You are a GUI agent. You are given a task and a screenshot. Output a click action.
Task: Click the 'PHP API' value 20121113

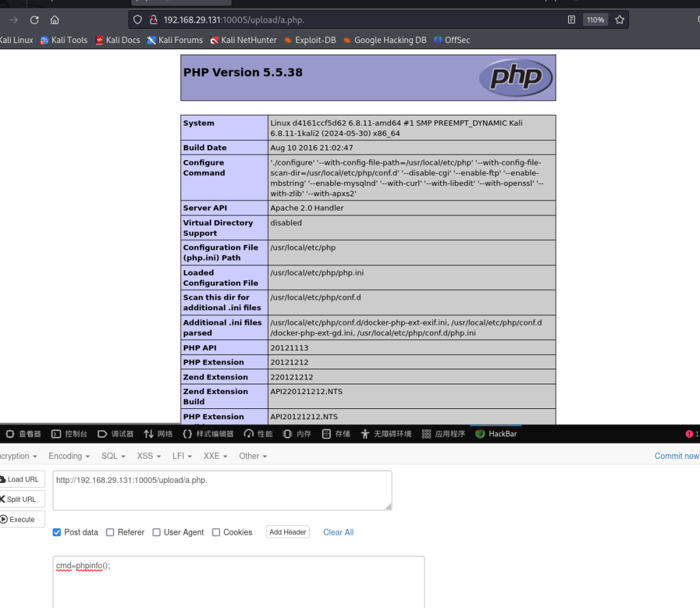pyautogui.click(x=289, y=348)
